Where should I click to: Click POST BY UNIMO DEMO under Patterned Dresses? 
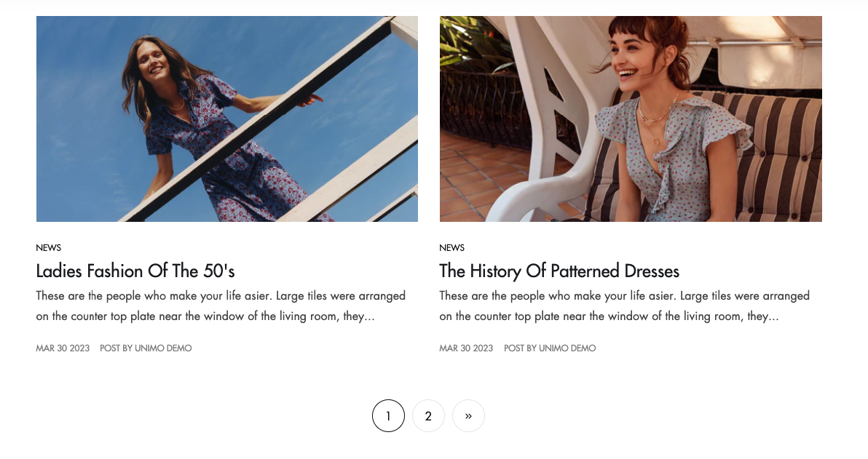click(x=550, y=348)
